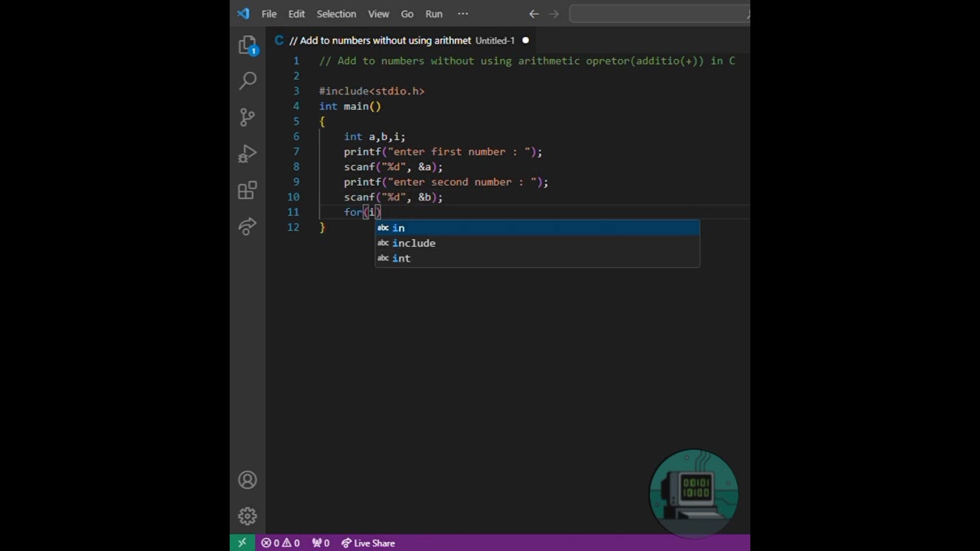980x551 pixels.
Task: Click the "enter first number" printf line
Action: tap(443, 152)
